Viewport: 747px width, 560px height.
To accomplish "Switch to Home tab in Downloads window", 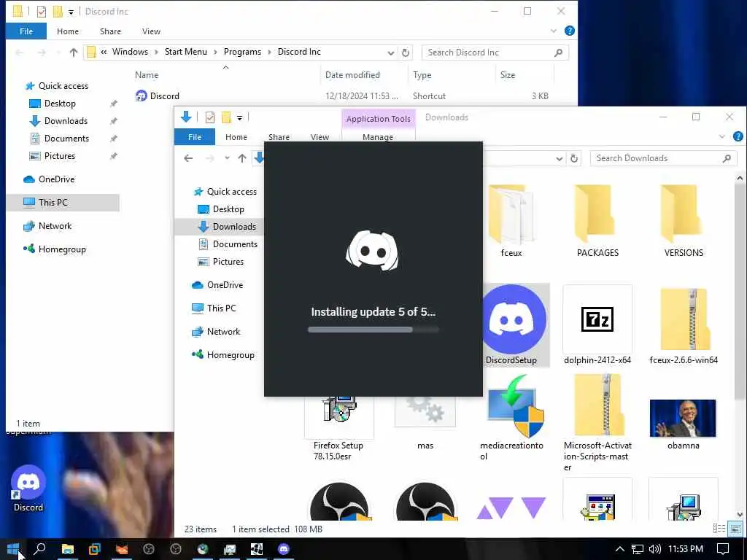I will coord(236,137).
